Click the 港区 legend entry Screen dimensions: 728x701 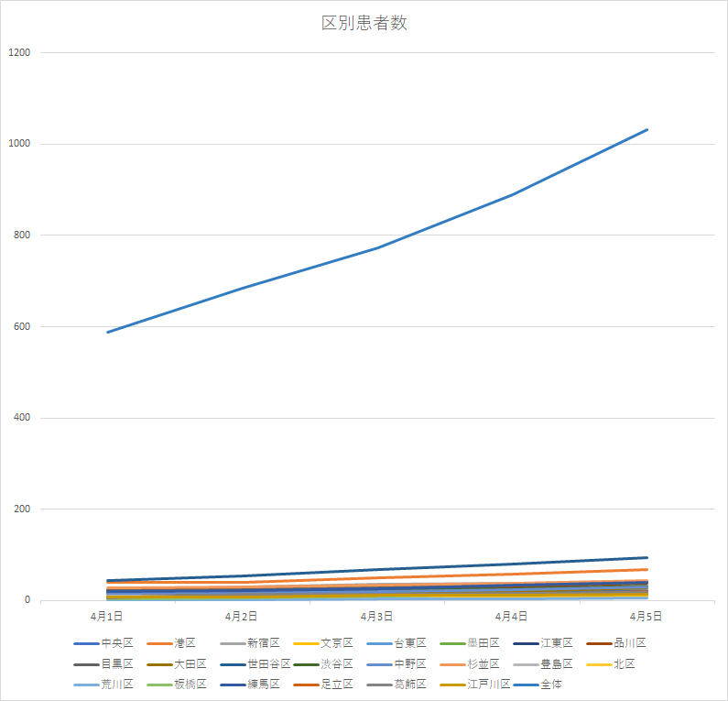[x=171, y=643]
